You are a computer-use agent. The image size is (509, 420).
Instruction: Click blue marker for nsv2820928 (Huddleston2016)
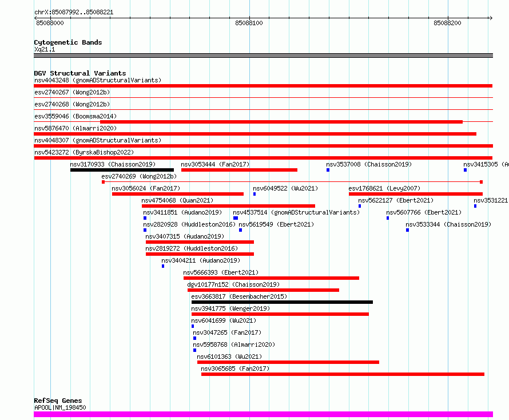(145, 230)
